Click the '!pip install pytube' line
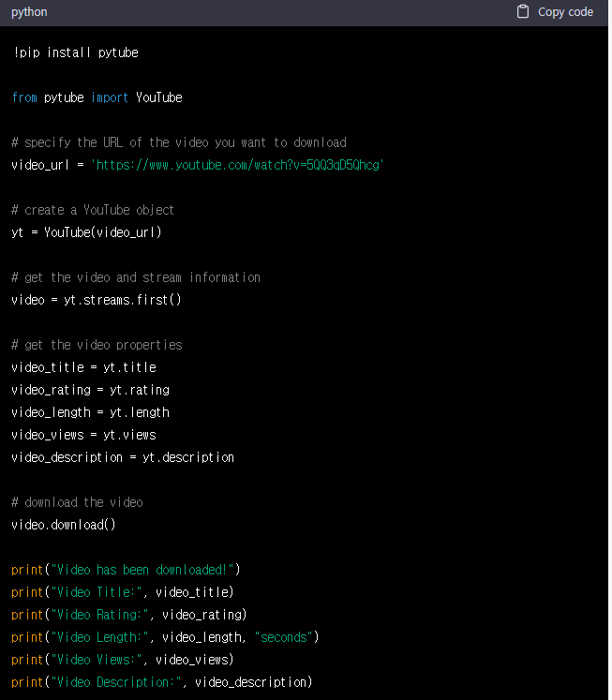Screen dimensions: 612x700 (76, 52)
